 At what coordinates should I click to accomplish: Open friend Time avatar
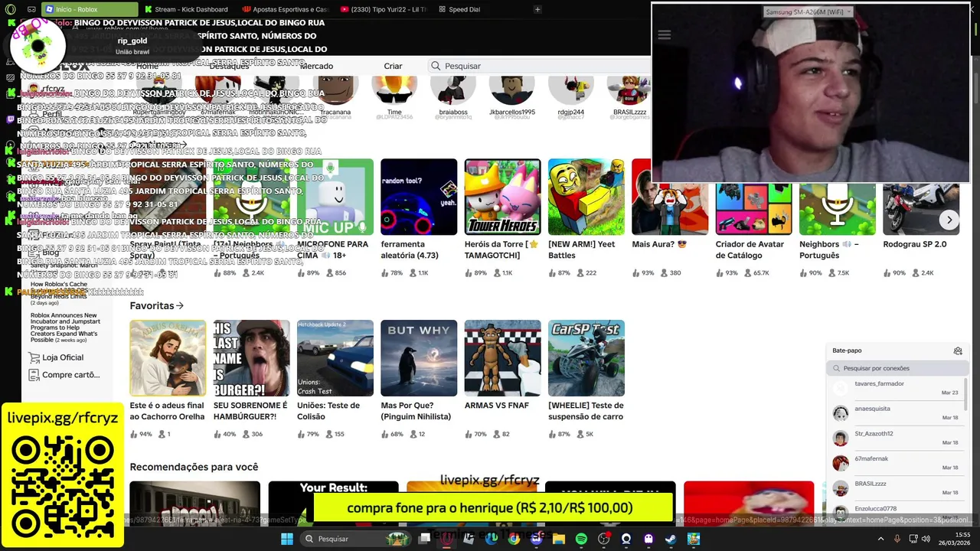(x=394, y=90)
